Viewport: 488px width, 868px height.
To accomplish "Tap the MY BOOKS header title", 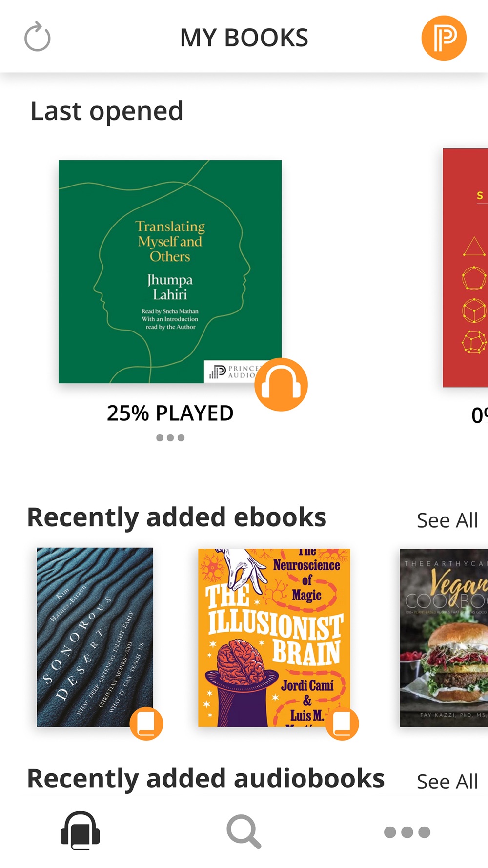I will click(244, 38).
